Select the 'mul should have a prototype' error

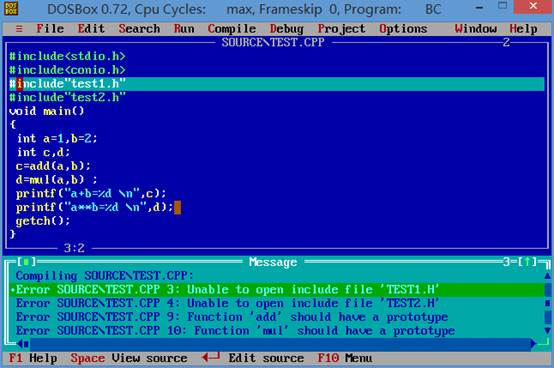coord(277,331)
